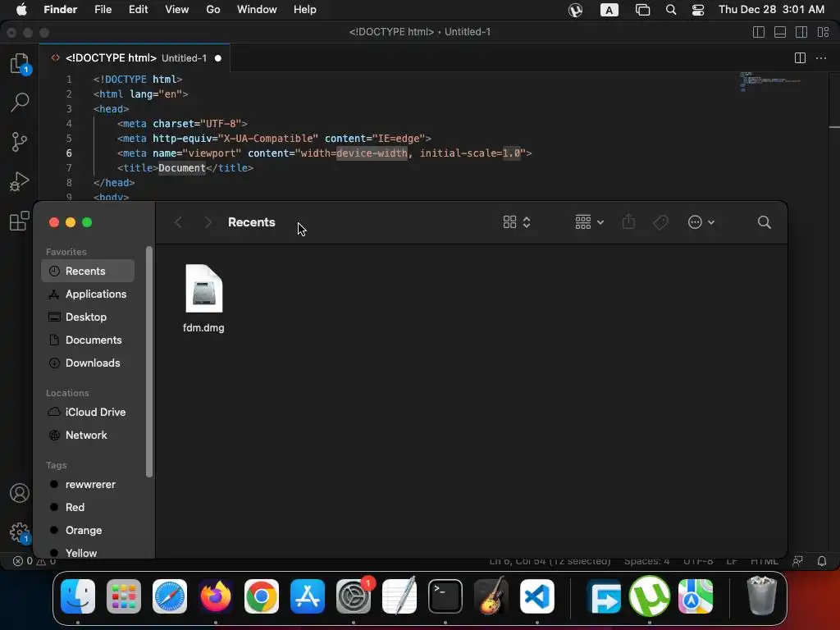The width and height of the screenshot is (840, 630).
Task: Change Finder view mode selector
Action: 517,222
